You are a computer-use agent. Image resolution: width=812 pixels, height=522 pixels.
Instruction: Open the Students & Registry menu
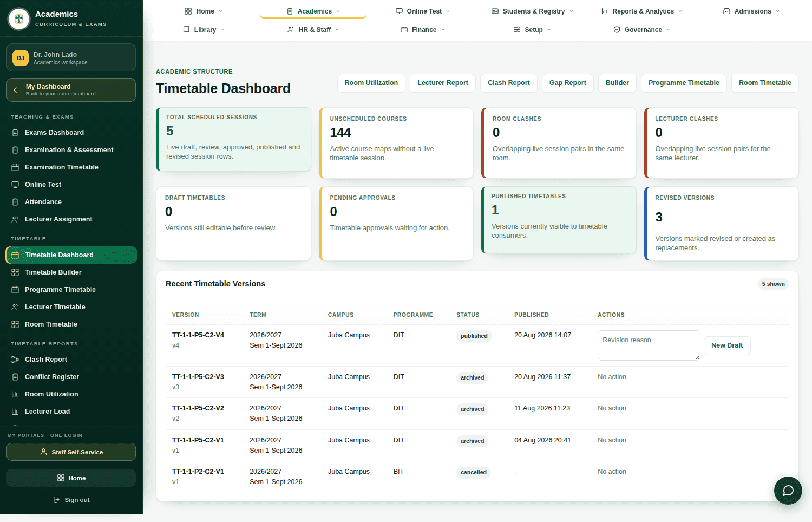(x=533, y=11)
